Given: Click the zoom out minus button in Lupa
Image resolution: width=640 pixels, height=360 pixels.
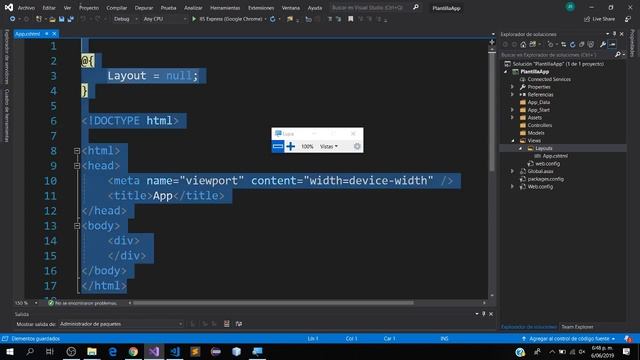Looking at the screenshot, I should [x=278, y=146].
